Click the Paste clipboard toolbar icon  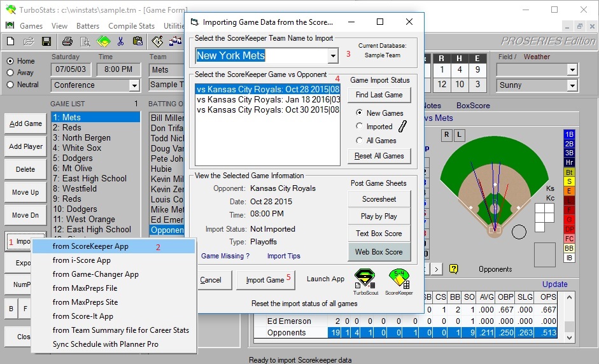tap(137, 41)
